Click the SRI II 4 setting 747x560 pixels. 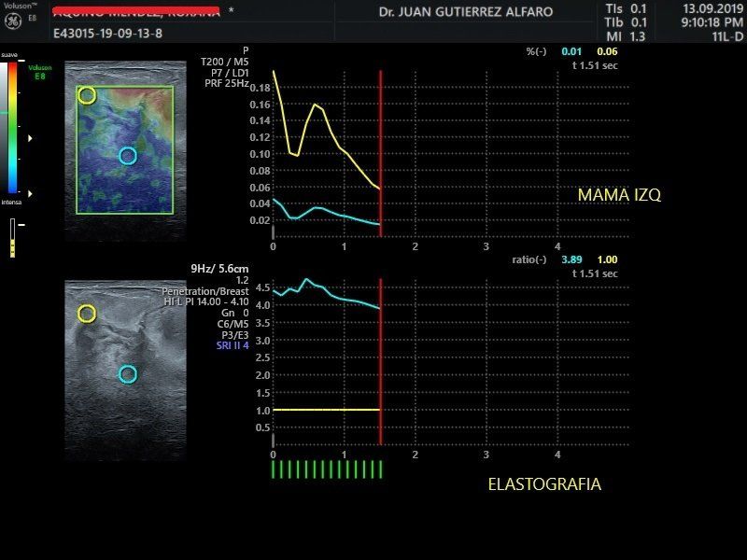233,345
